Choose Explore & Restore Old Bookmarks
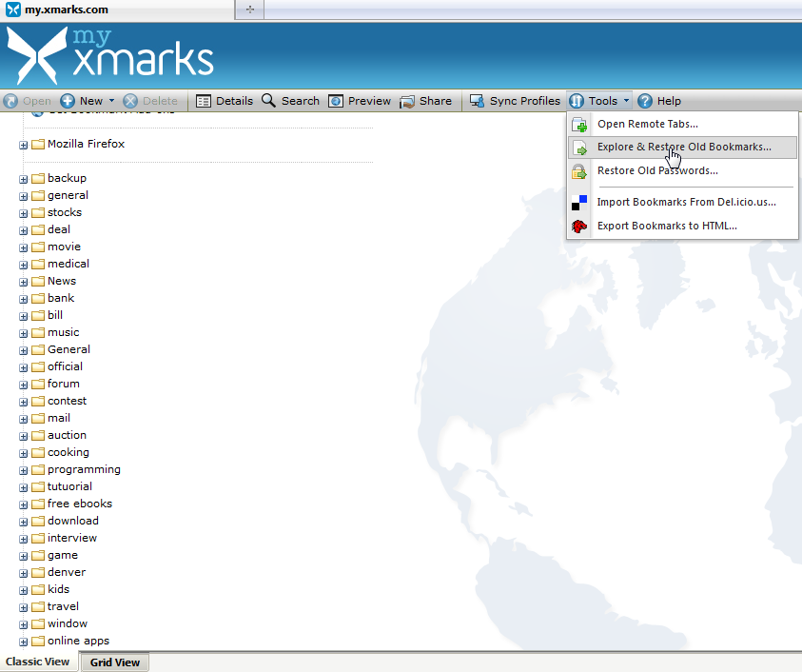The image size is (802, 672). [682, 148]
